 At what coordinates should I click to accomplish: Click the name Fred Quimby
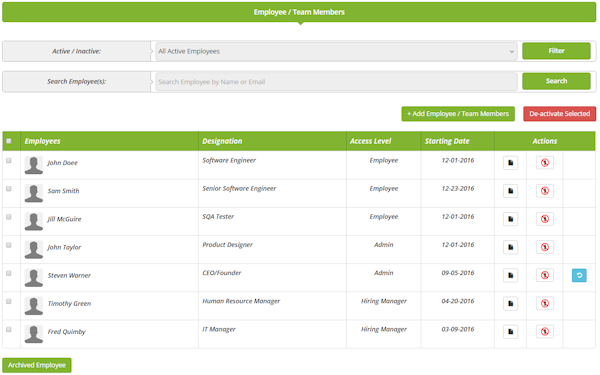click(67, 332)
